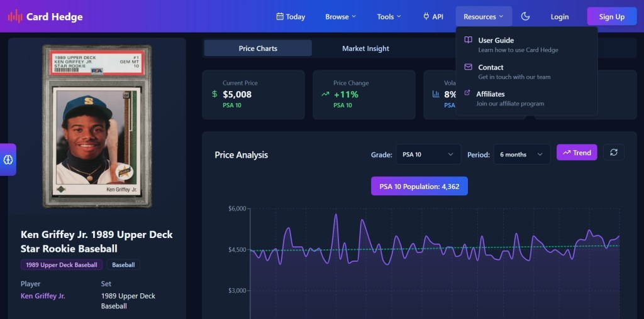This screenshot has width=644, height=319.
Task: Click the Contact envelope icon
Action: [468, 67]
